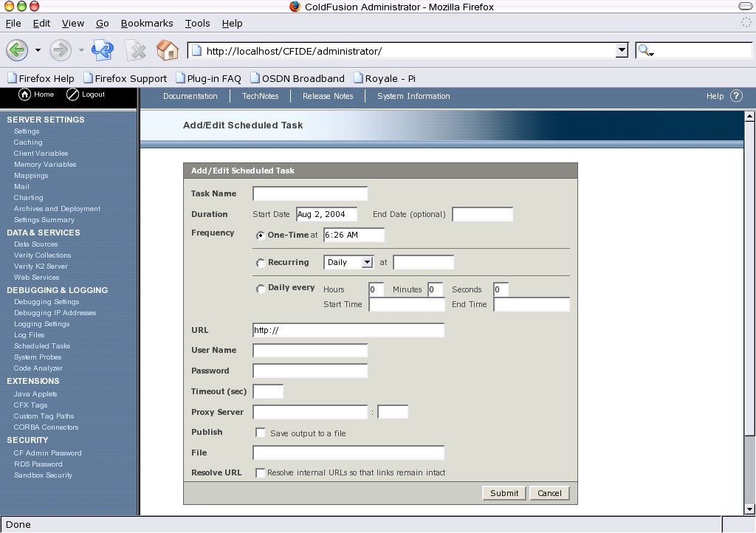Select the Recurring frequency radio button

261,263
